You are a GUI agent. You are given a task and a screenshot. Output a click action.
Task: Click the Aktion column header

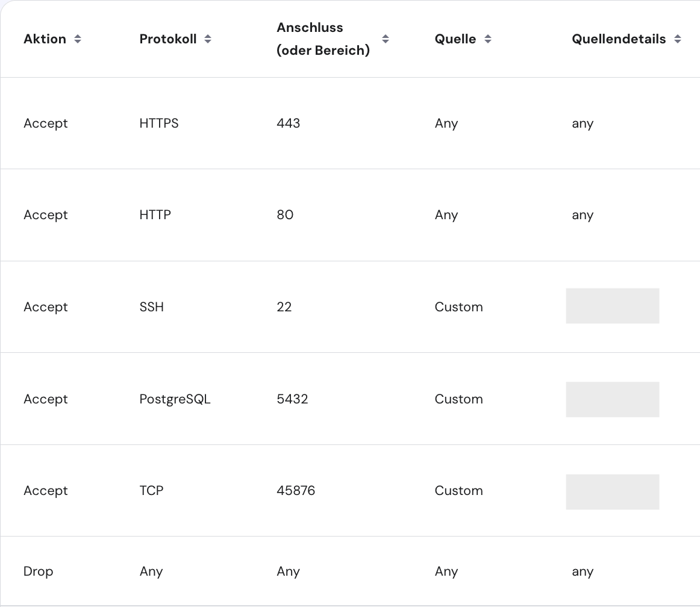[x=45, y=39]
